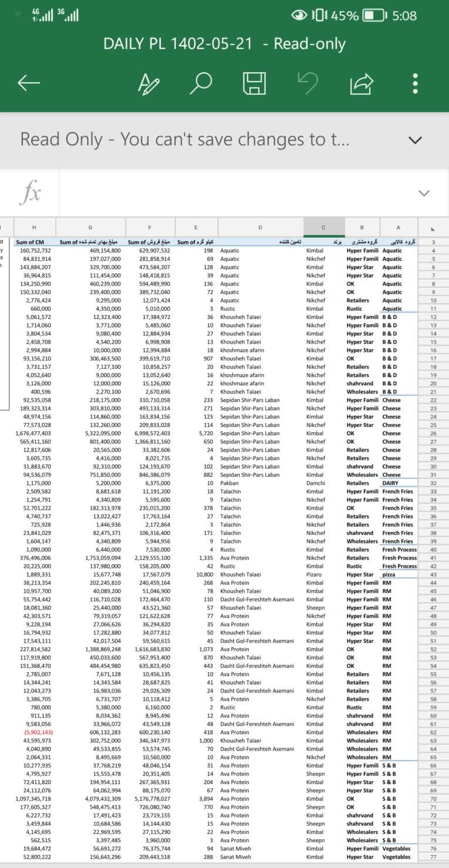The width and height of the screenshot is (449, 868).
Task: Open the three-dot more options menu
Action: click(415, 83)
